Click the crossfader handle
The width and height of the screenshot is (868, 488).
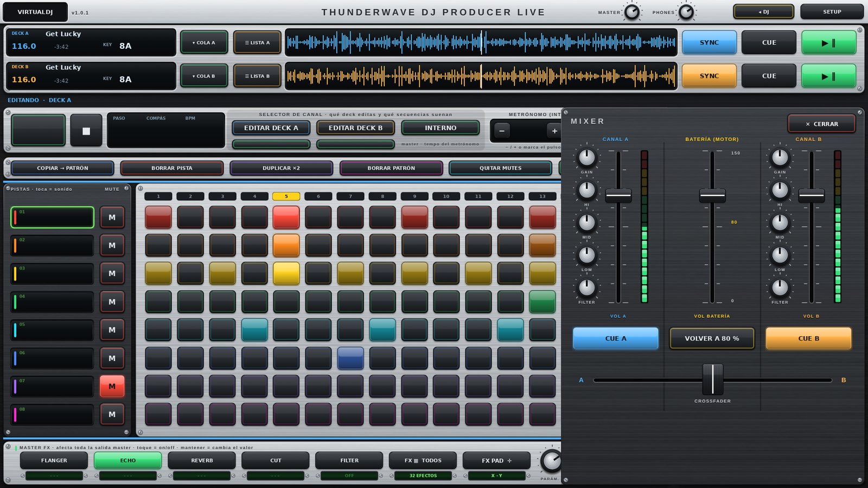click(x=712, y=379)
